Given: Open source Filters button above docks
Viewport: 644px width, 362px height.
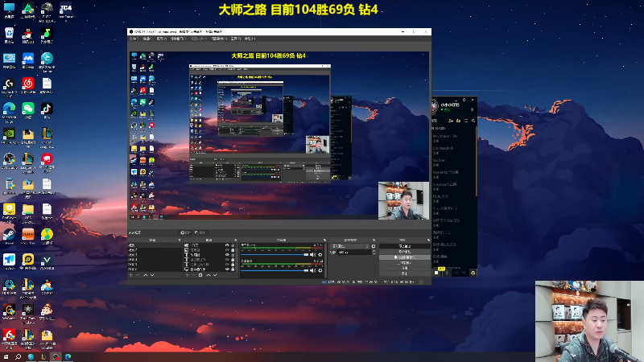Looking at the screenshot, I should (x=200, y=232).
